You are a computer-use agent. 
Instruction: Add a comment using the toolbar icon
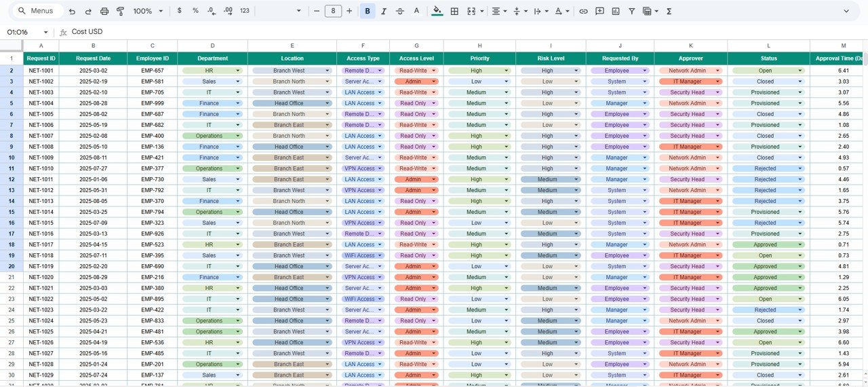599,12
